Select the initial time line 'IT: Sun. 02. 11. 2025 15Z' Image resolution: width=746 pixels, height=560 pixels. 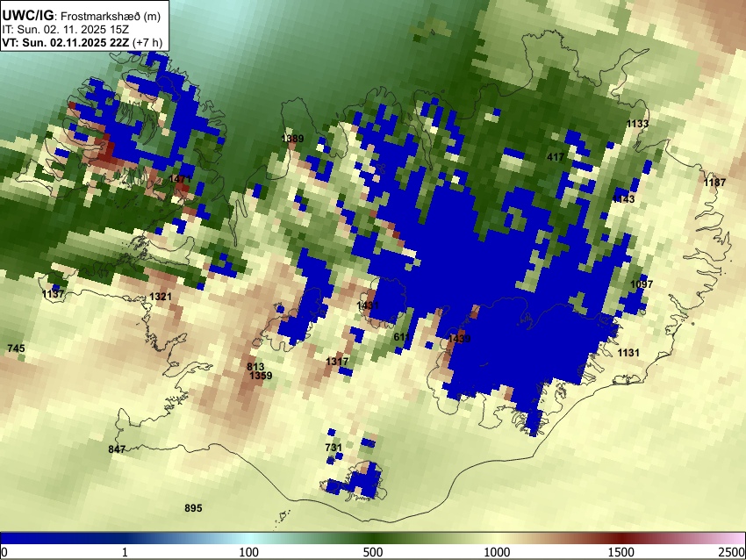coord(65,30)
